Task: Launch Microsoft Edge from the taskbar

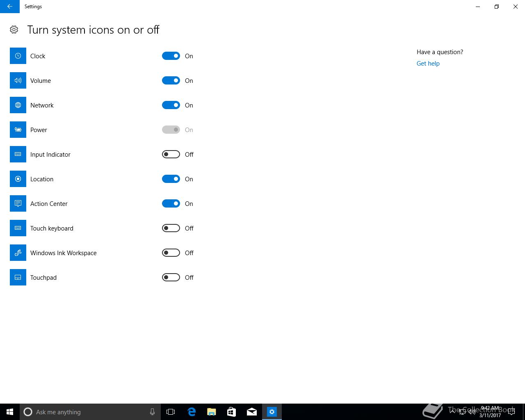Action: pyautogui.click(x=192, y=412)
